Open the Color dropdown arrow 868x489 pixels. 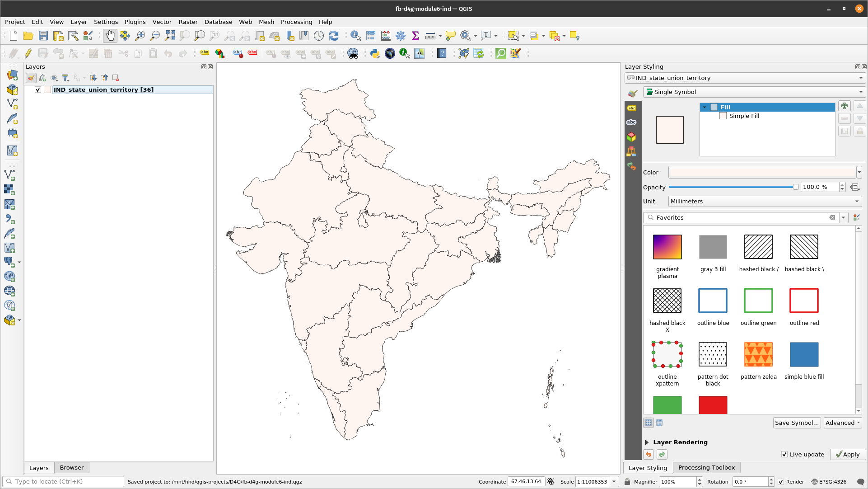(859, 172)
